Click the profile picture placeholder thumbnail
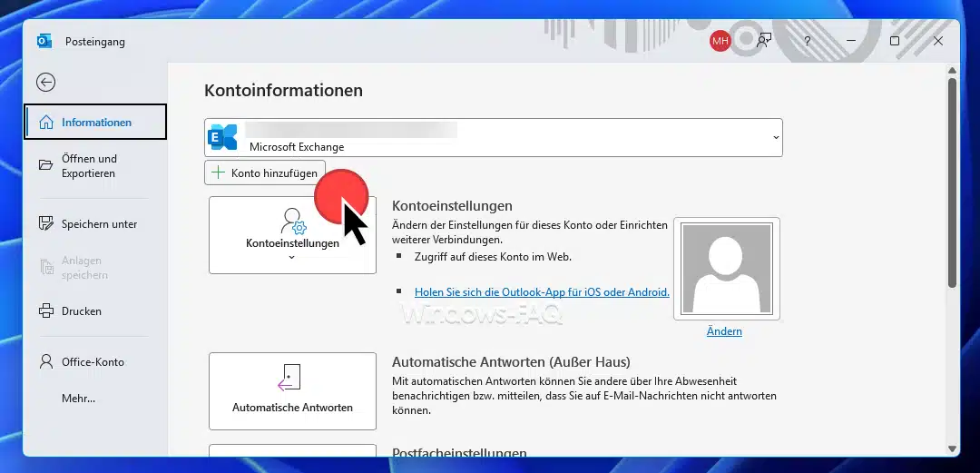980x473 pixels. coord(726,269)
